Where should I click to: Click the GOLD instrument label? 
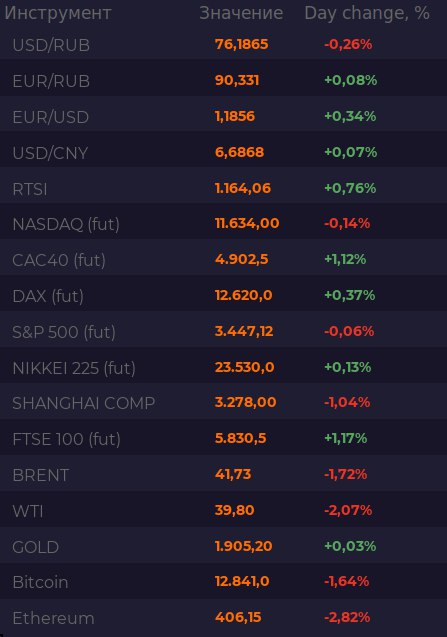tap(36, 547)
